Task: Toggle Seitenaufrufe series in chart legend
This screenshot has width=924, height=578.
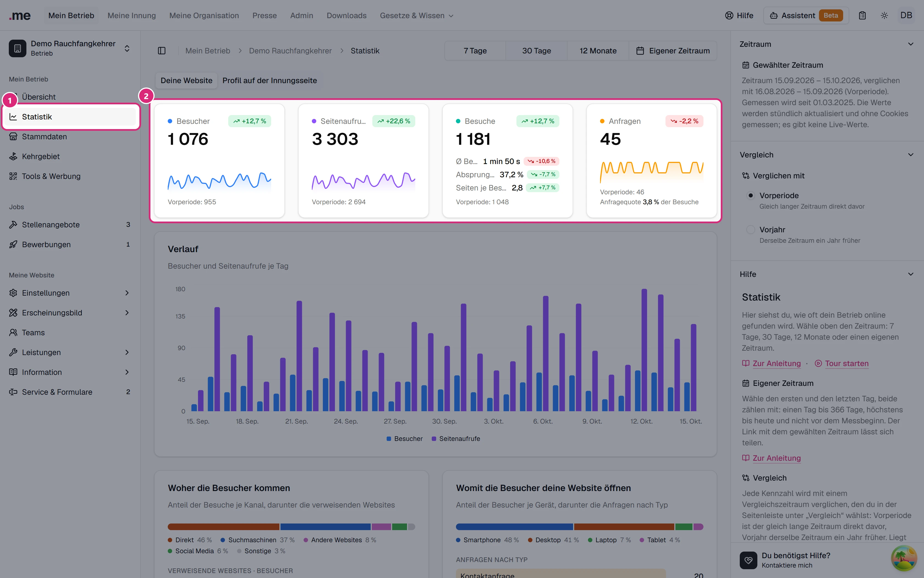Action: [456, 439]
